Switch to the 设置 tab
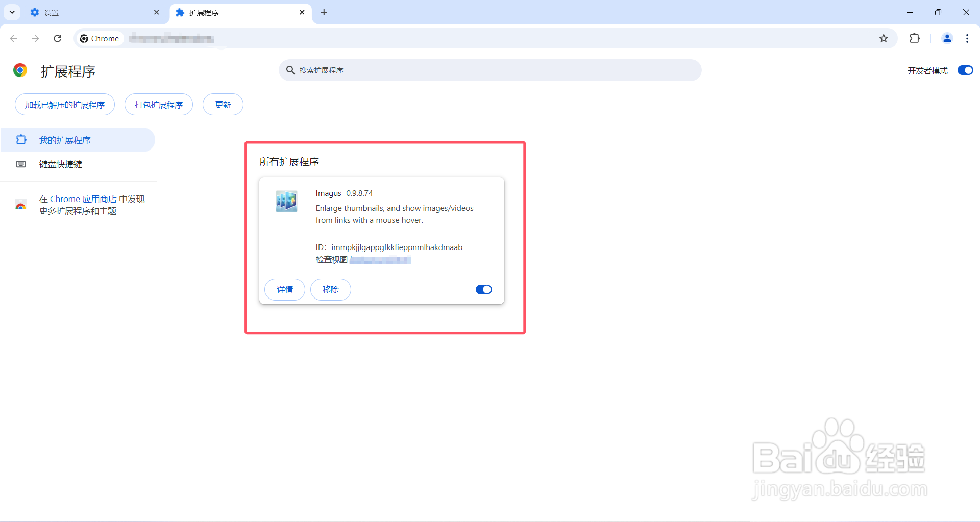The height and width of the screenshot is (522, 980). tap(94, 12)
